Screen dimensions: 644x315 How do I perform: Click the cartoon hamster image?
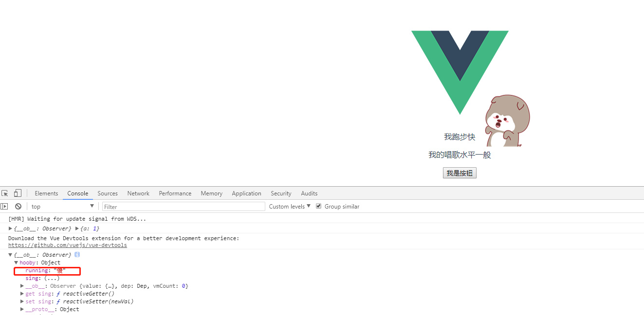(507, 121)
